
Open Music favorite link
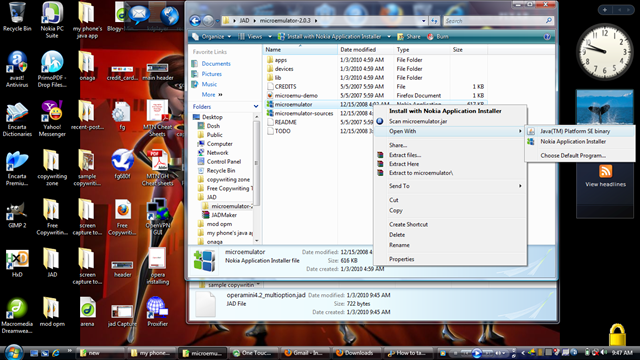[209, 84]
